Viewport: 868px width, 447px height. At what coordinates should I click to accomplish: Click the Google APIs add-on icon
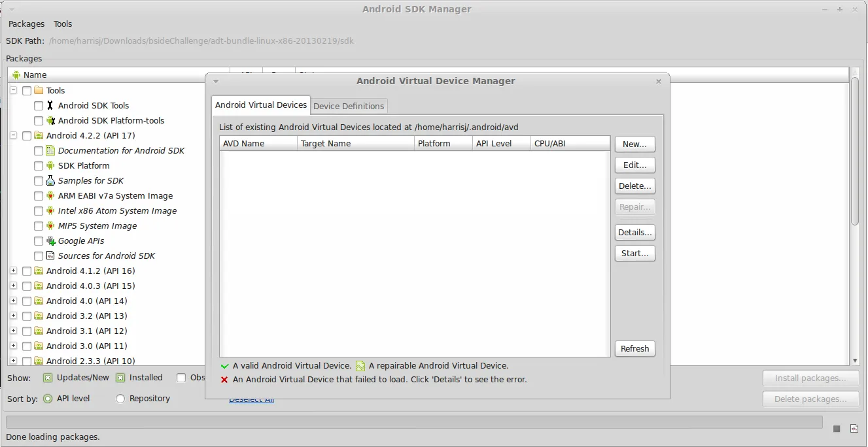[50, 240]
